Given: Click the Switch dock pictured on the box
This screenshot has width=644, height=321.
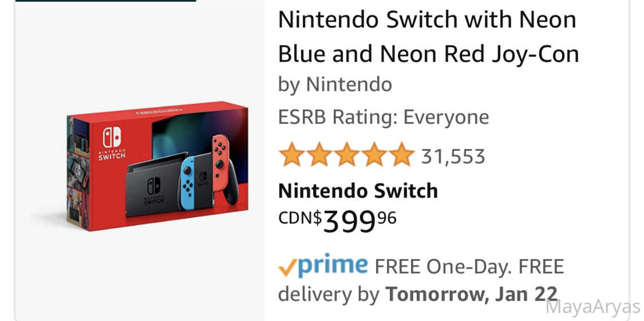Looking at the screenshot, I should pyautogui.click(x=153, y=188).
